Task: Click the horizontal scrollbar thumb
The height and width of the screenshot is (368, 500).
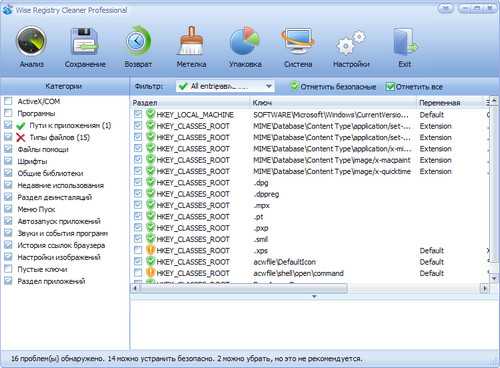Action: 243,288
